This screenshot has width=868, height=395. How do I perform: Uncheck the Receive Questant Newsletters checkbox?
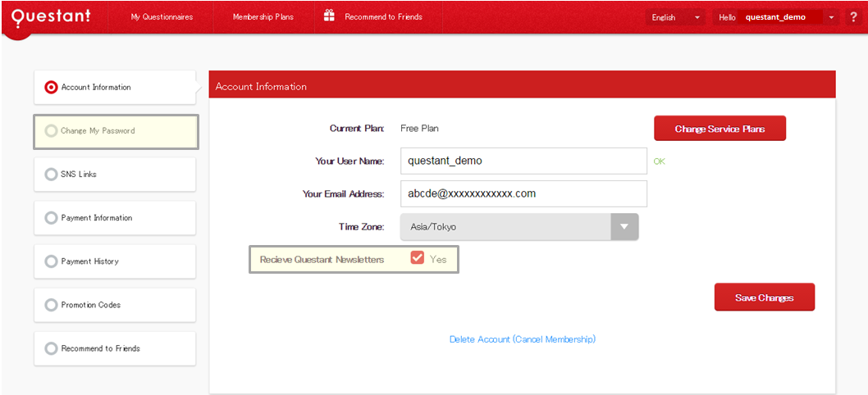(x=418, y=258)
